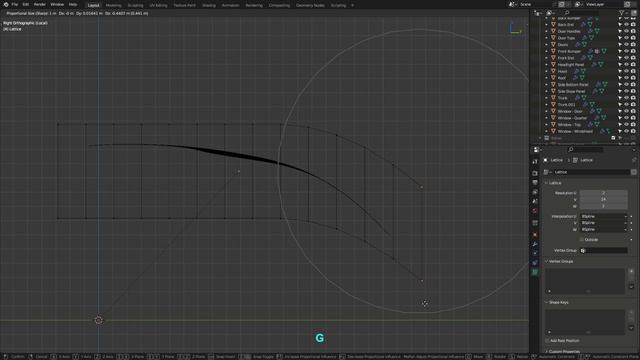Switch to the Sculpting workspace tab
Image resolution: width=640 pixels, height=360 pixels.
pos(135,5)
